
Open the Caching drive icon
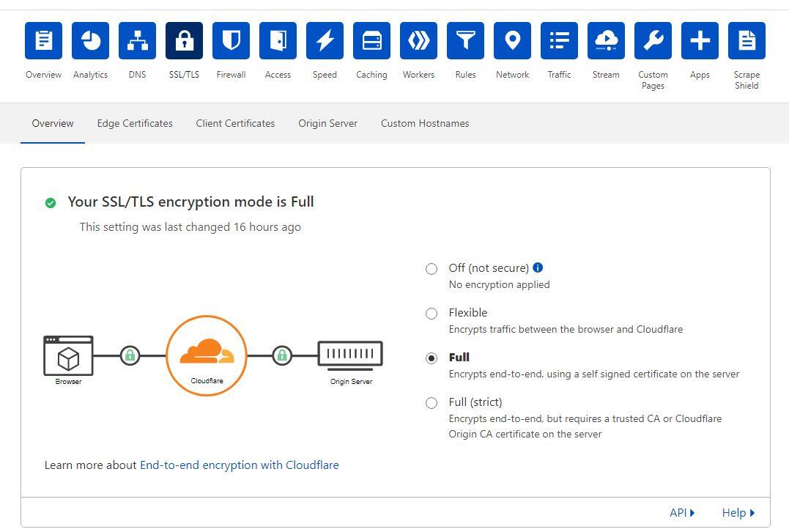point(372,41)
